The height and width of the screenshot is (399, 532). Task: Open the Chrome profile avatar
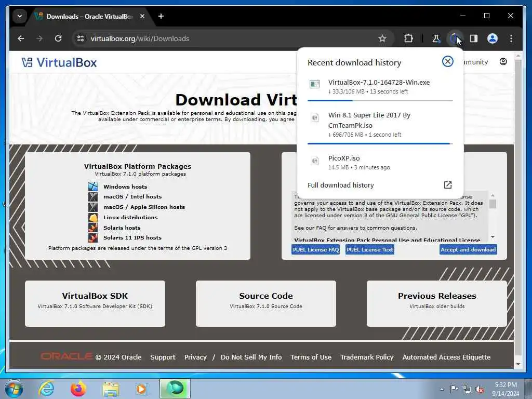coord(493,38)
